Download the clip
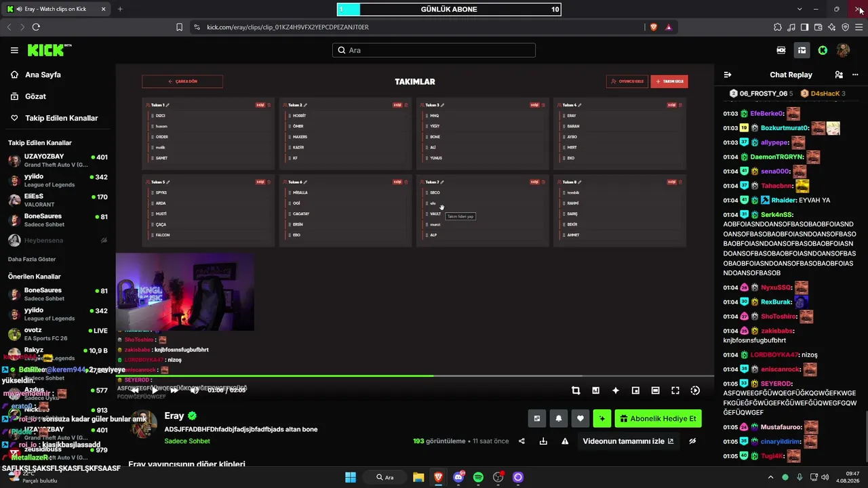 543,441
